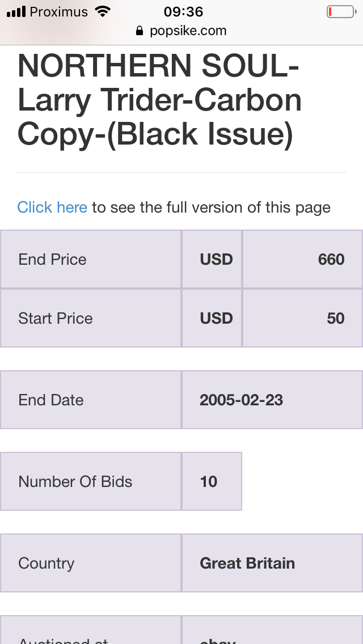
Task: Select the Number Of Bids label cell
Action: pos(91,481)
